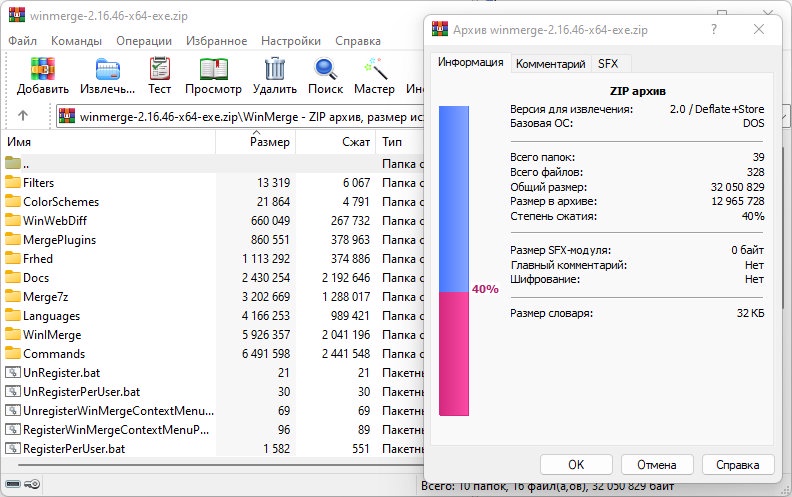Click the question mark help button
The width and height of the screenshot is (792, 497).
pos(714,29)
